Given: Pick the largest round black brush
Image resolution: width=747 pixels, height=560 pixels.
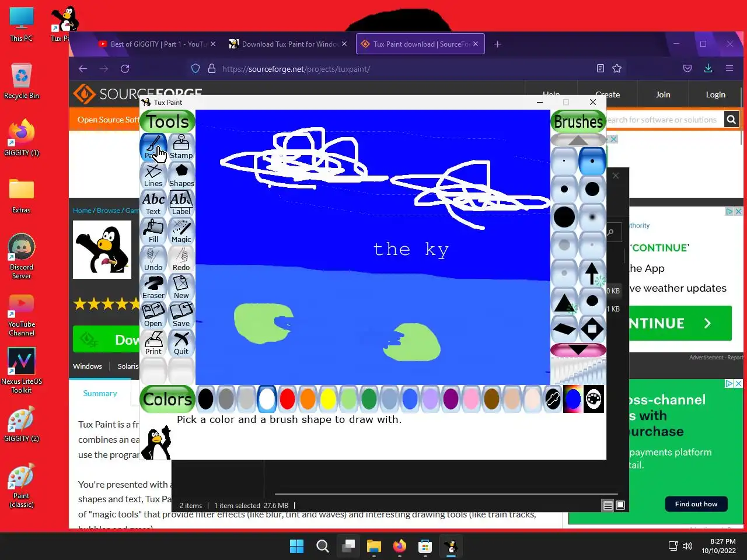Looking at the screenshot, I should 564,217.
